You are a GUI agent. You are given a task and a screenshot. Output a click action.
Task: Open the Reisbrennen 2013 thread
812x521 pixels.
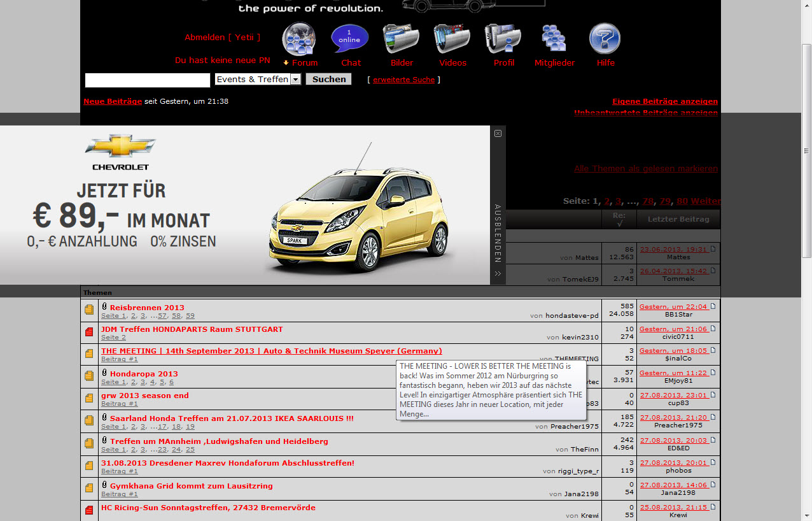pos(147,308)
